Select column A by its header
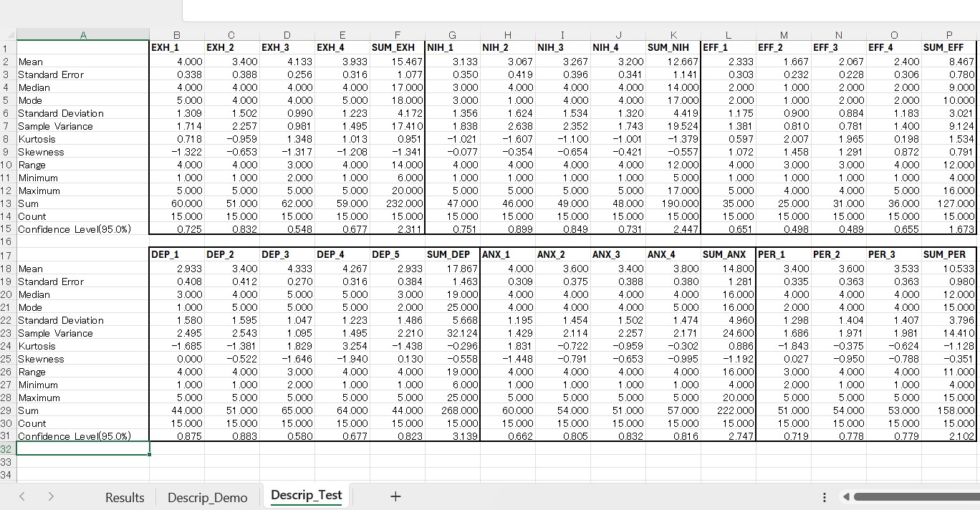The width and height of the screenshot is (980, 510). click(x=83, y=34)
